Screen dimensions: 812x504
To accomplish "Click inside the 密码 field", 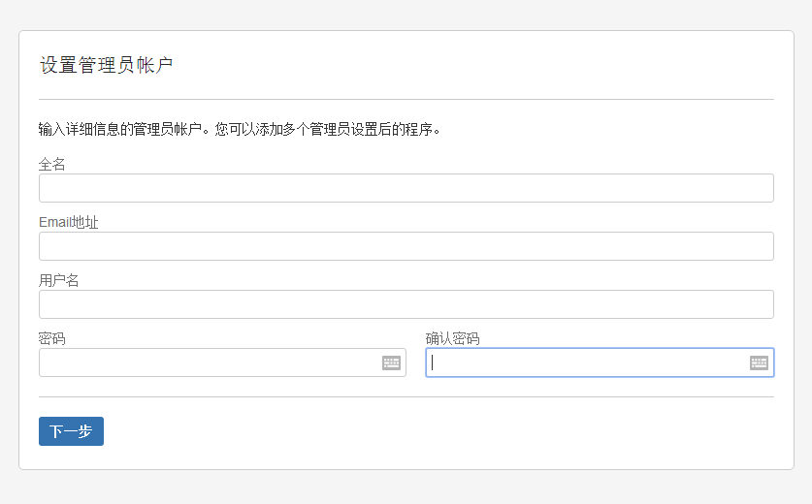I will click(x=210, y=362).
